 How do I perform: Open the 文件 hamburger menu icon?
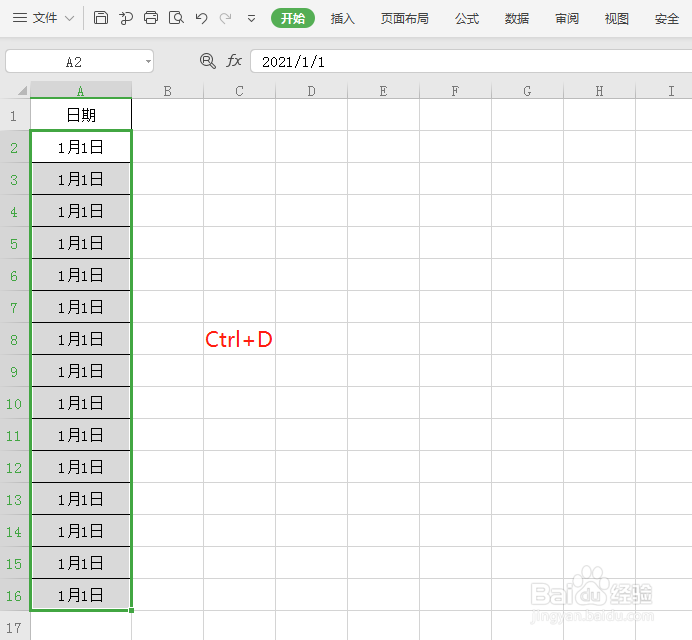point(19,18)
